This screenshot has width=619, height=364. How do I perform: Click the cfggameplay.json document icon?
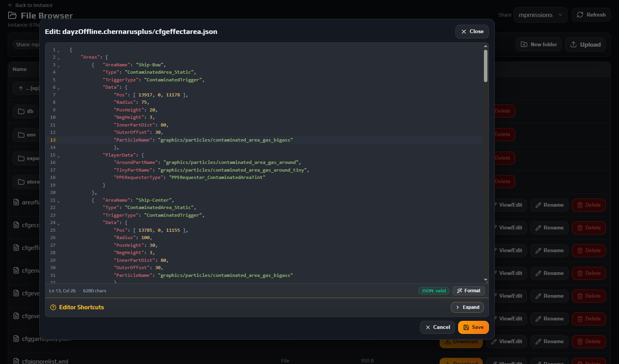[x=16, y=339]
